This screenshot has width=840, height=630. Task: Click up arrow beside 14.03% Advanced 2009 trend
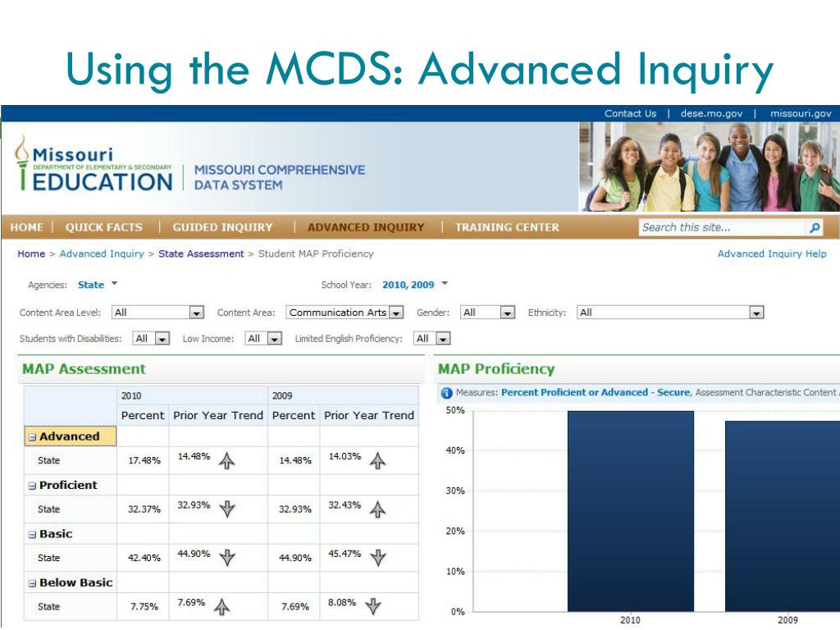point(377,461)
